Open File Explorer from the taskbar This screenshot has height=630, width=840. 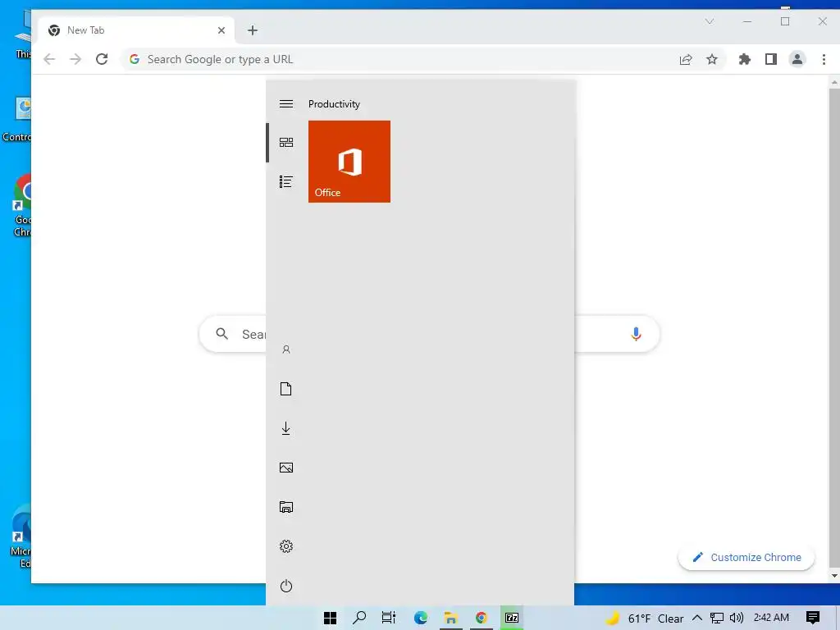450,618
